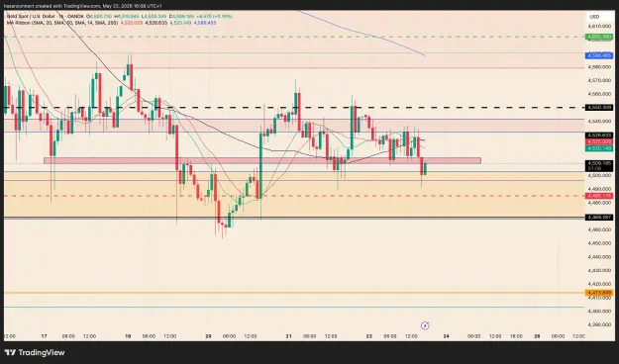The image size is (619, 364).
Task: Click the 4,500.000 price axis tick
Action: point(599,175)
